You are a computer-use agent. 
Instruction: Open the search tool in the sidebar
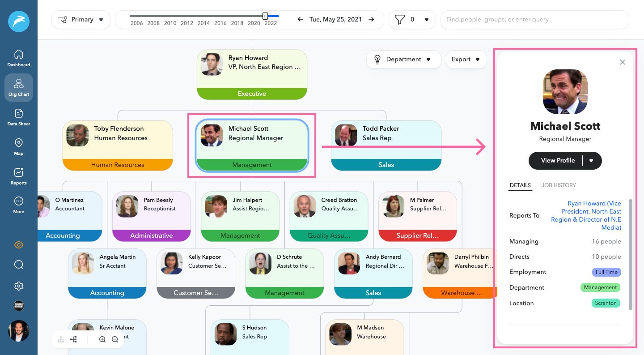point(18,265)
